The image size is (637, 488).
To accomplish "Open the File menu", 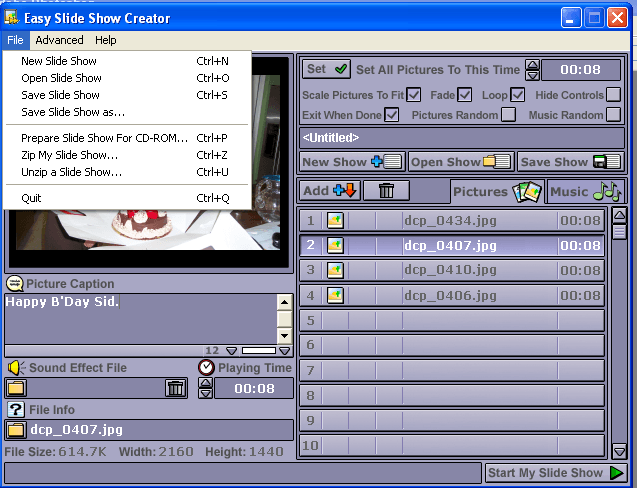I will (15, 40).
